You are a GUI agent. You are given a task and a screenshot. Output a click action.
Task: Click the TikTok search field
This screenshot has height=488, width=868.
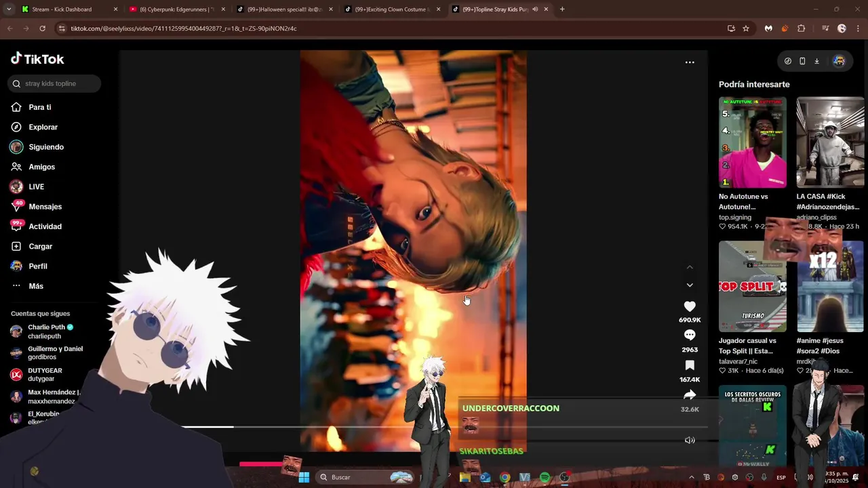pos(54,83)
